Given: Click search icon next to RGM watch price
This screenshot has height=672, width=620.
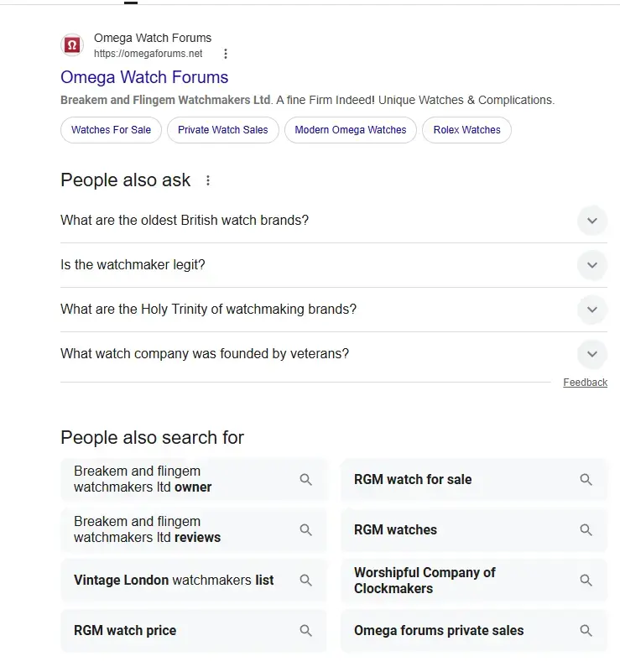Looking at the screenshot, I should pos(306,631).
